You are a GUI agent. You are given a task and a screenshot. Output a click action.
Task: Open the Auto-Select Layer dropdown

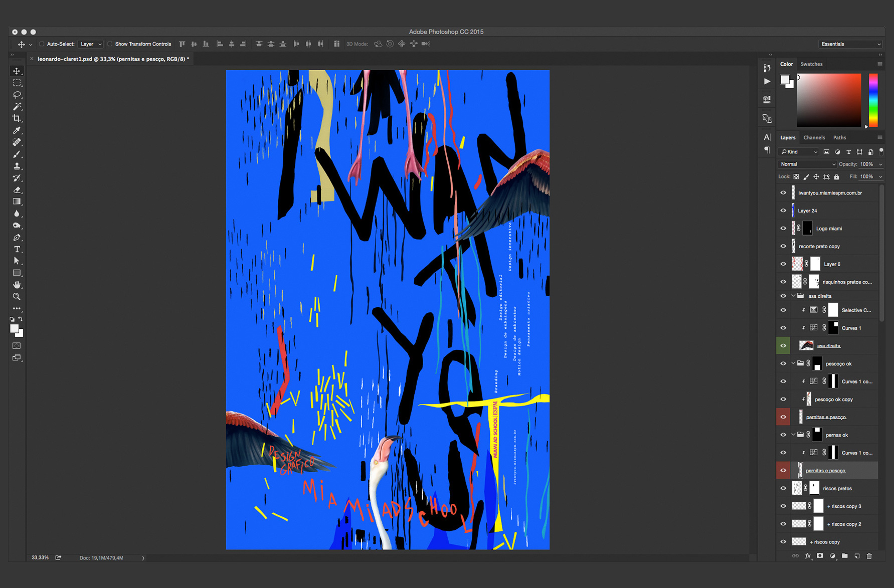(91, 44)
